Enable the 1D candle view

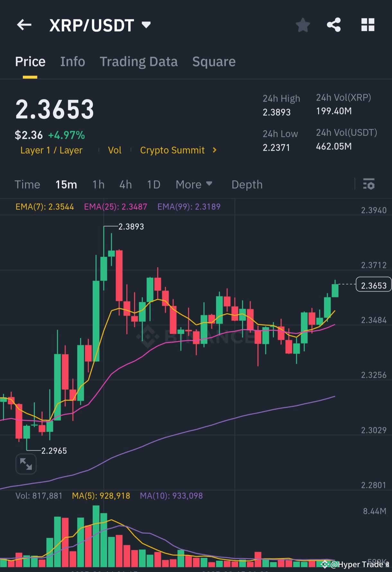153,184
